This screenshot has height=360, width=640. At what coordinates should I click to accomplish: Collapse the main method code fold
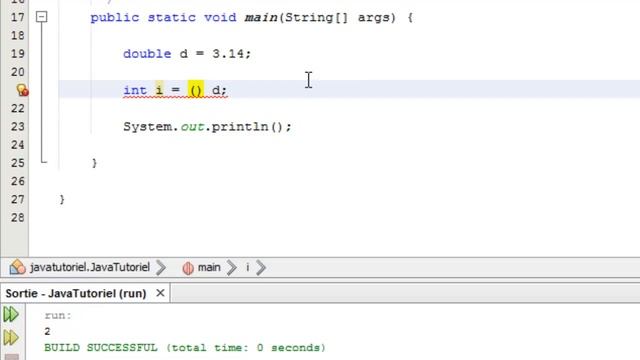click(x=42, y=17)
